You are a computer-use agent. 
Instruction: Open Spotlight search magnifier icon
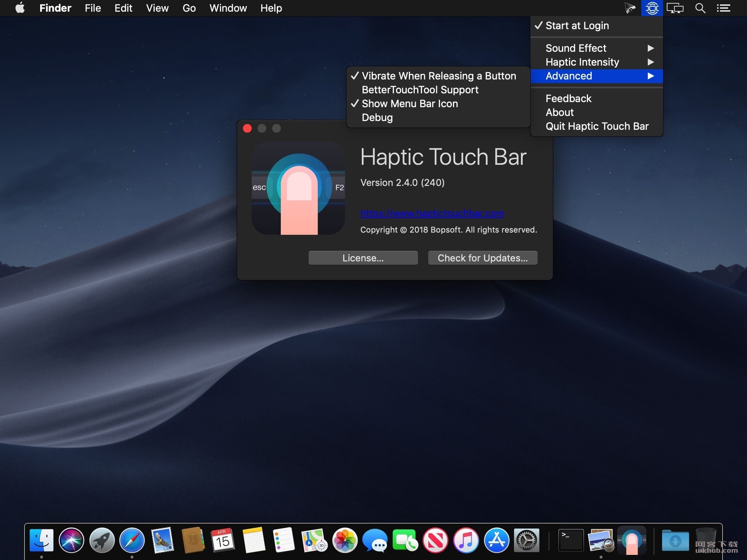700,8
